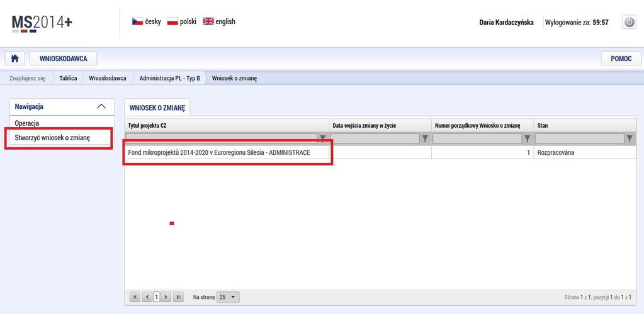
Task: Switch language to česky
Action: pyautogui.click(x=153, y=21)
